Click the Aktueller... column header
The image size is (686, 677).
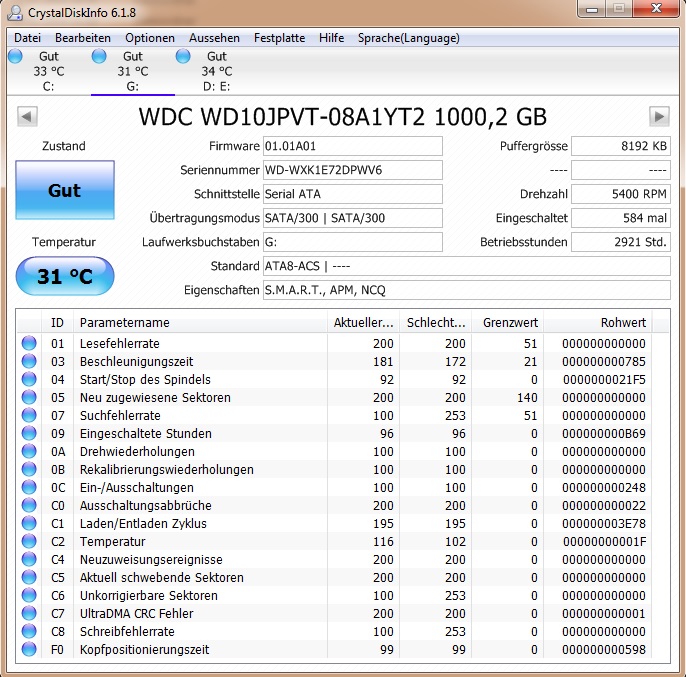(x=364, y=323)
